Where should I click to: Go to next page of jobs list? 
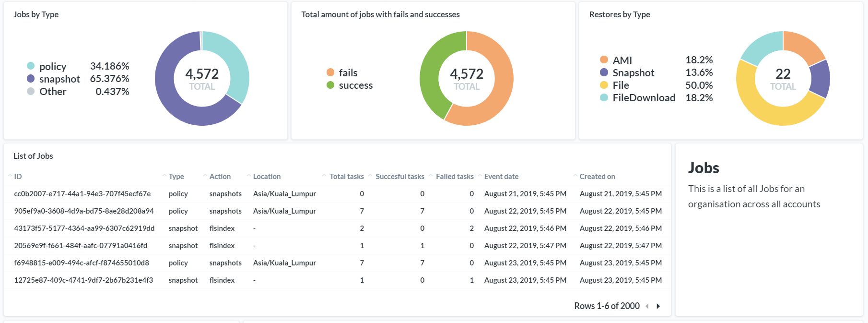coord(658,306)
